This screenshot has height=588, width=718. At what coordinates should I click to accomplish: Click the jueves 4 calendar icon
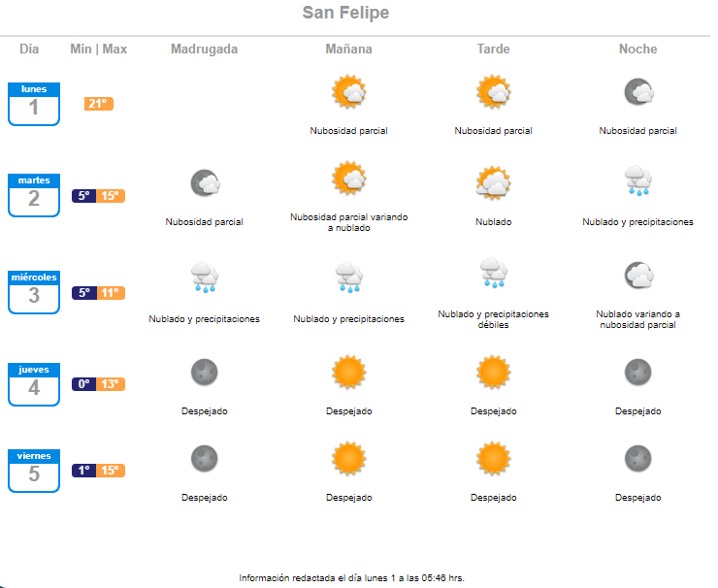coord(34,384)
